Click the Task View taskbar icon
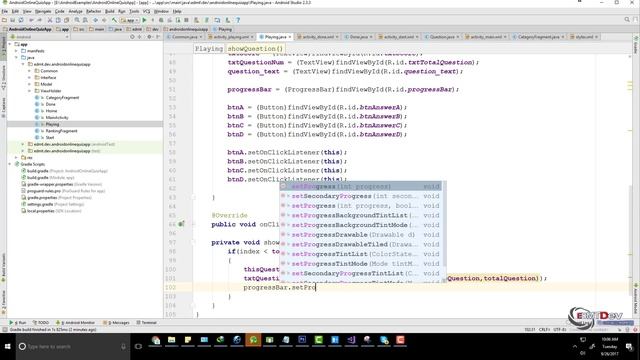 [x=138, y=347]
